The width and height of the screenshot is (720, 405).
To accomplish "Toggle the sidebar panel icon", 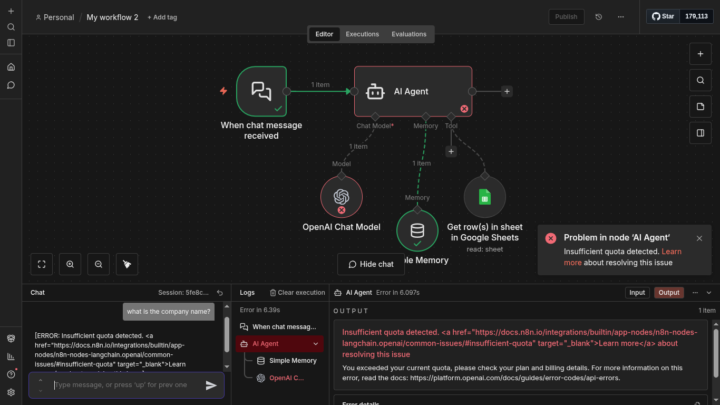I will 11,43.
